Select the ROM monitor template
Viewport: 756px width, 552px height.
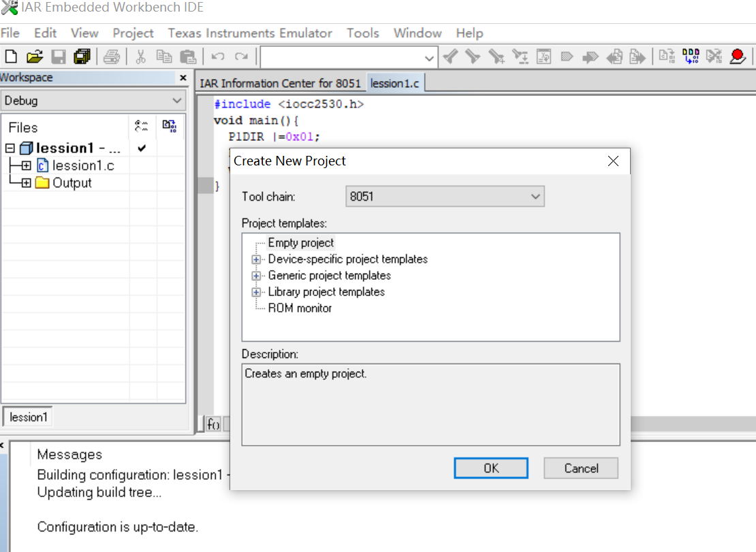coord(300,308)
